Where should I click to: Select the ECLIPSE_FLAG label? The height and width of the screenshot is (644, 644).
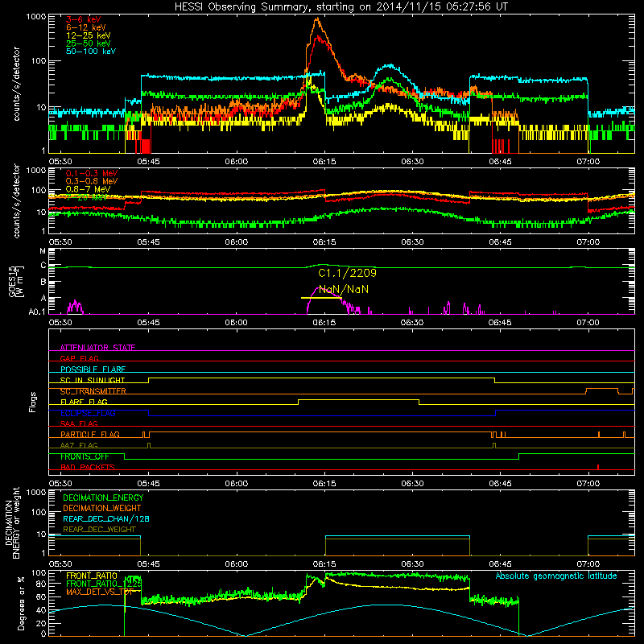[x=88, y=413]
